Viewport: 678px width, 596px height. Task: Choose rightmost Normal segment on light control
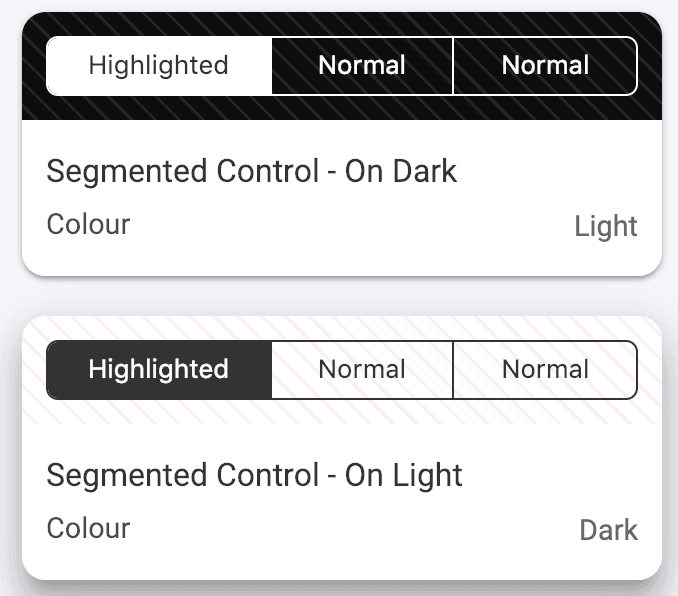coord(545,370)
